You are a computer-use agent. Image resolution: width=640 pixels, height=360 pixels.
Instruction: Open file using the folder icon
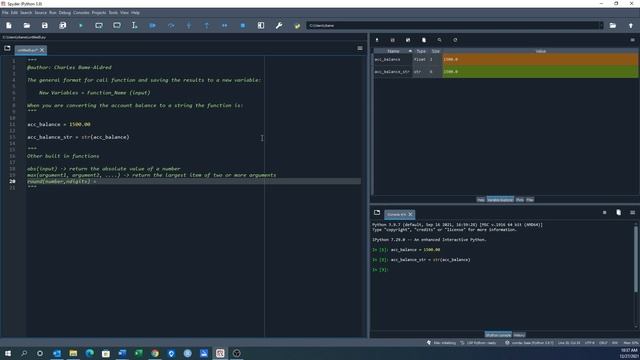pos(27,25)
